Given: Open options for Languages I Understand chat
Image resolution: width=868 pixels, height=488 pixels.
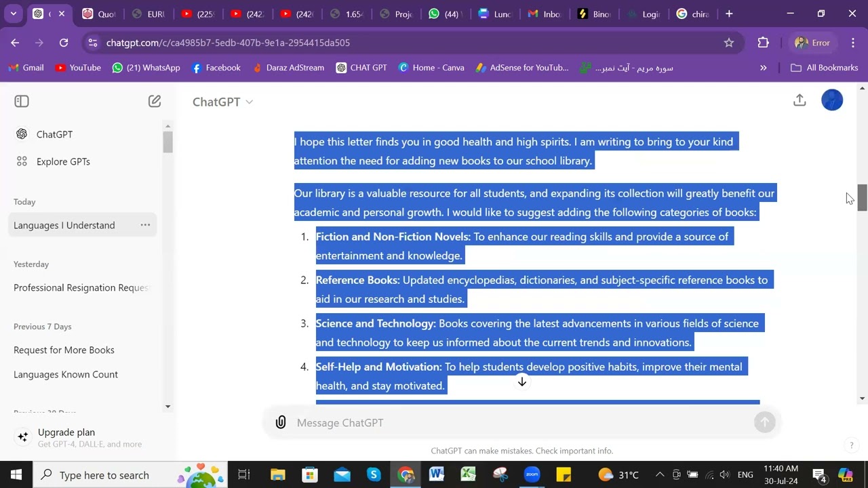Looking at the screenshot, I should click(x=145, y=225).
